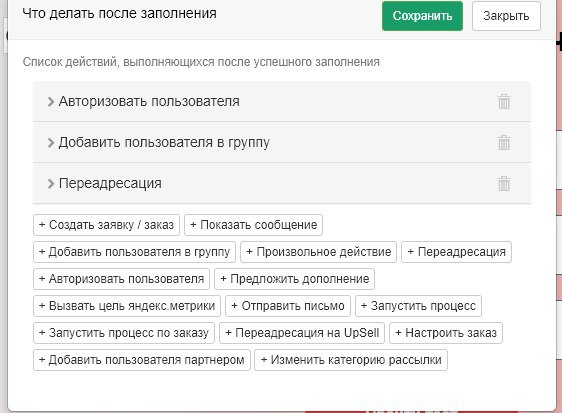Expand Добавить пользователя в группу row chevron

pyautogui.click(x=51, y=143)
